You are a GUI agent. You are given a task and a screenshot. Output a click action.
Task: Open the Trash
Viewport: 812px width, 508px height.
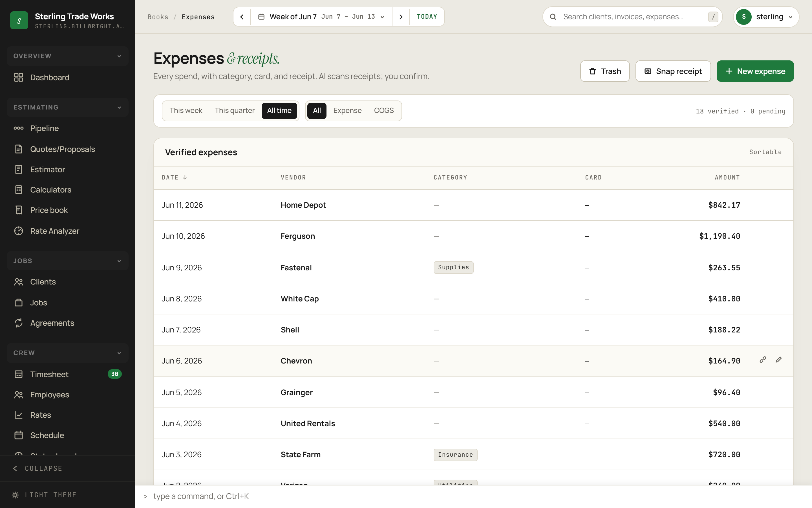coord(605,71)
